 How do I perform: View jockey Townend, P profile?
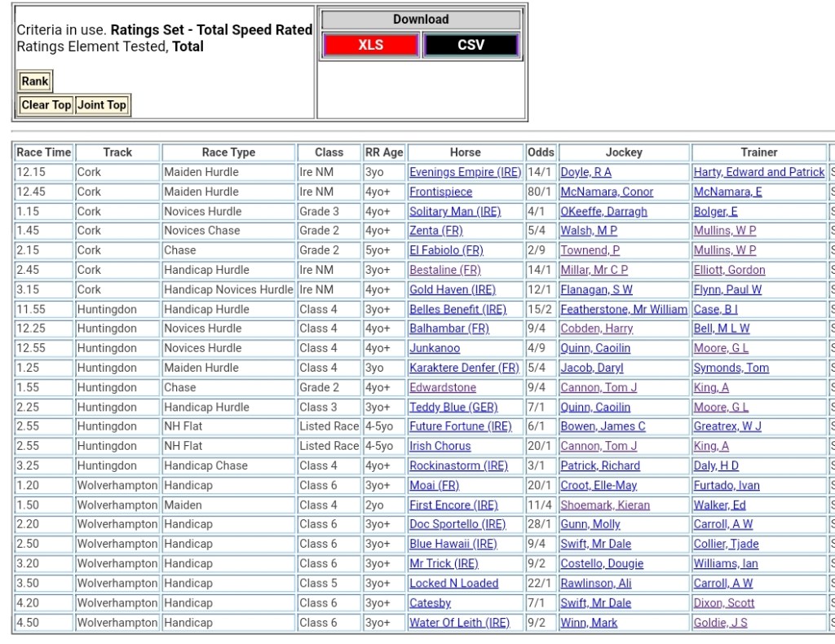(x=590, y=250)
